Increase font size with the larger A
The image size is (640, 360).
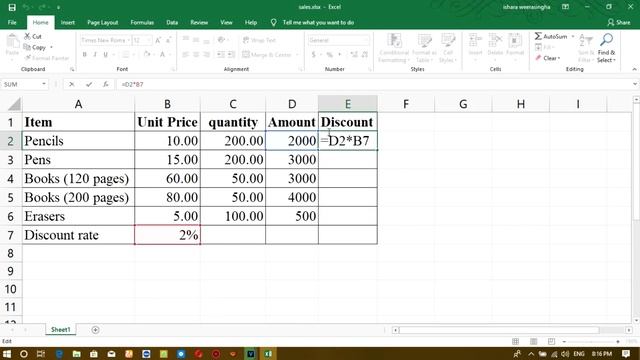point(158,40)
